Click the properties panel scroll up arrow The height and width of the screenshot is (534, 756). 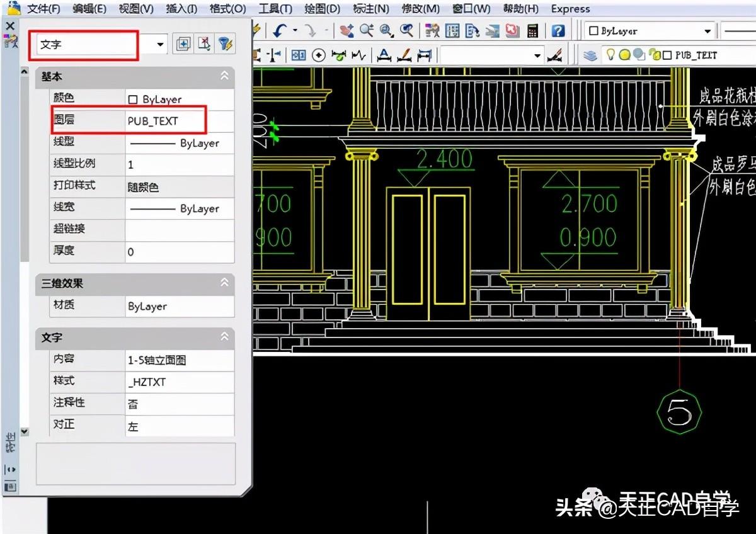click(25, 71)
